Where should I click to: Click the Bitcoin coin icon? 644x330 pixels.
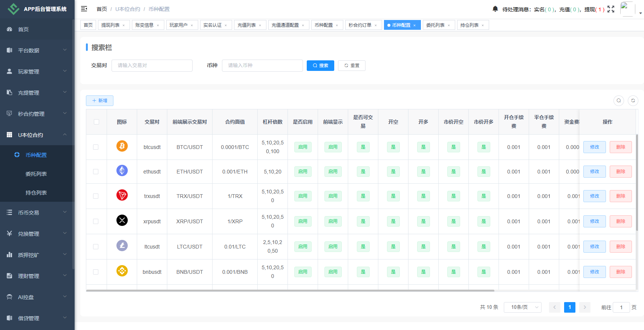point(122,146)
